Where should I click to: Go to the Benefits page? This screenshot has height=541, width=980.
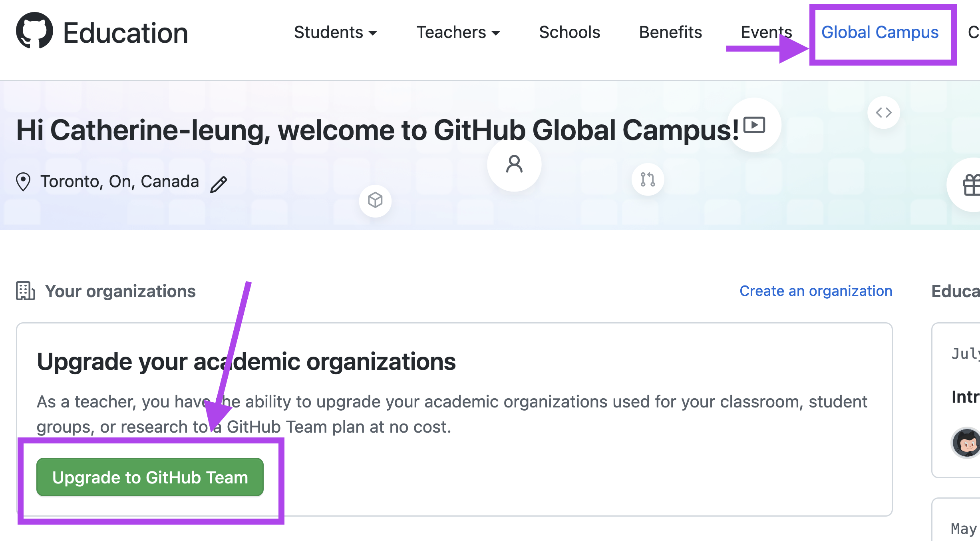coord(670,33)
